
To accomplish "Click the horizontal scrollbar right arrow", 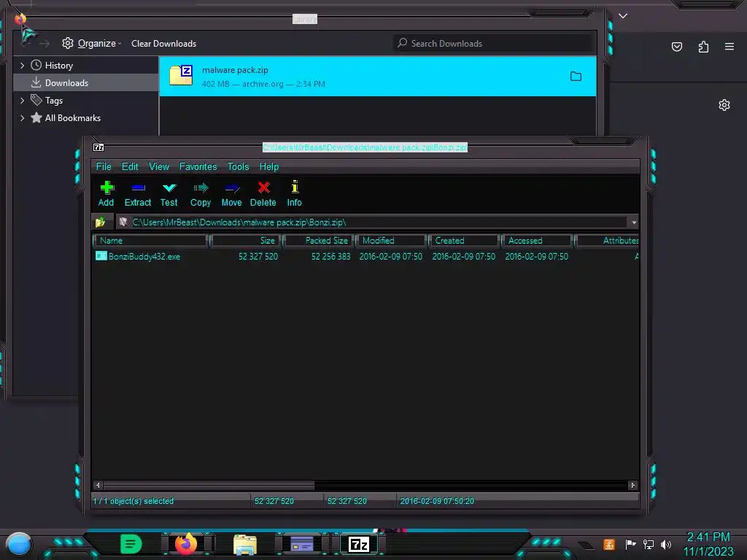I will 632,485.
